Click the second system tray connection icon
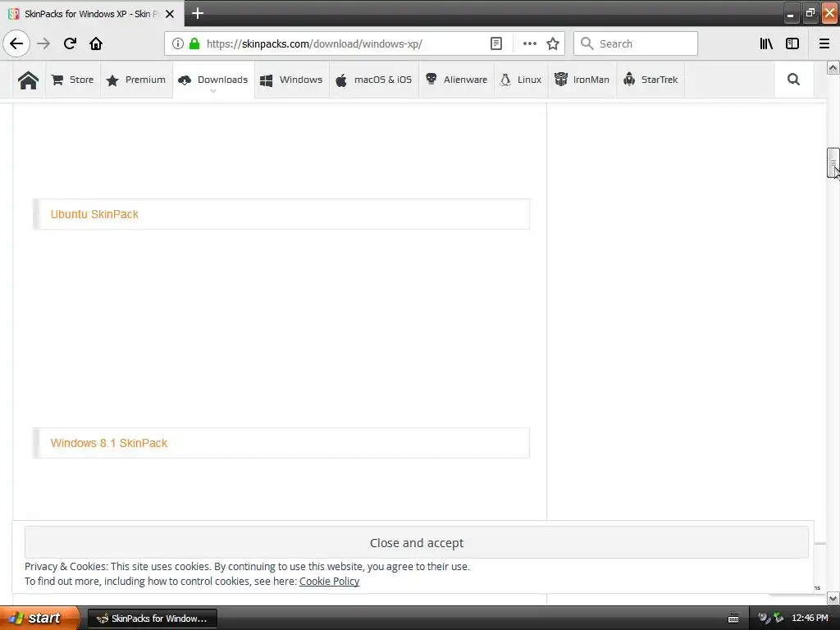840x630 pixels. point(778,618)
